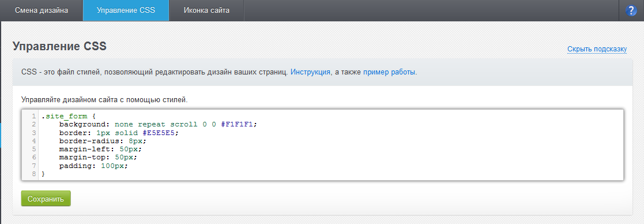Switch to the Смена дизайна tab
This screenshot has width=644, height=224.
coord(42,10)
